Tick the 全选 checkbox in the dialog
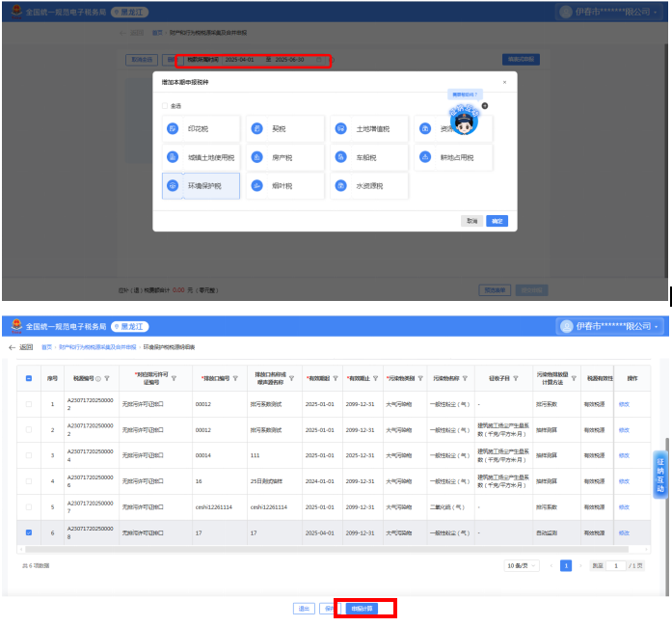The height and width of the screenshot is (627, 672). coord(165,106)
